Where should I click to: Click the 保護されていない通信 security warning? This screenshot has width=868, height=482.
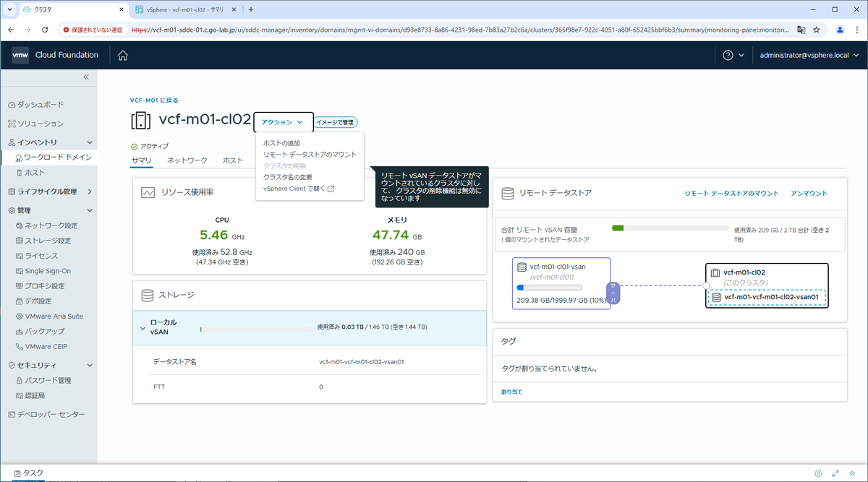pos(93,30)
